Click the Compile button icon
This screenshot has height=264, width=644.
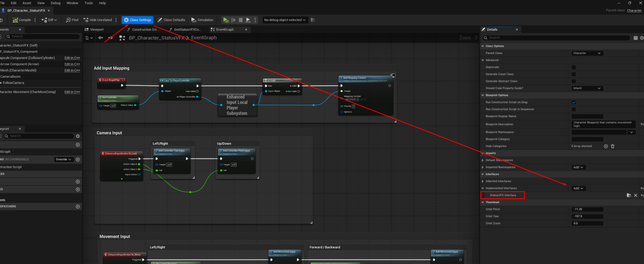16,20
